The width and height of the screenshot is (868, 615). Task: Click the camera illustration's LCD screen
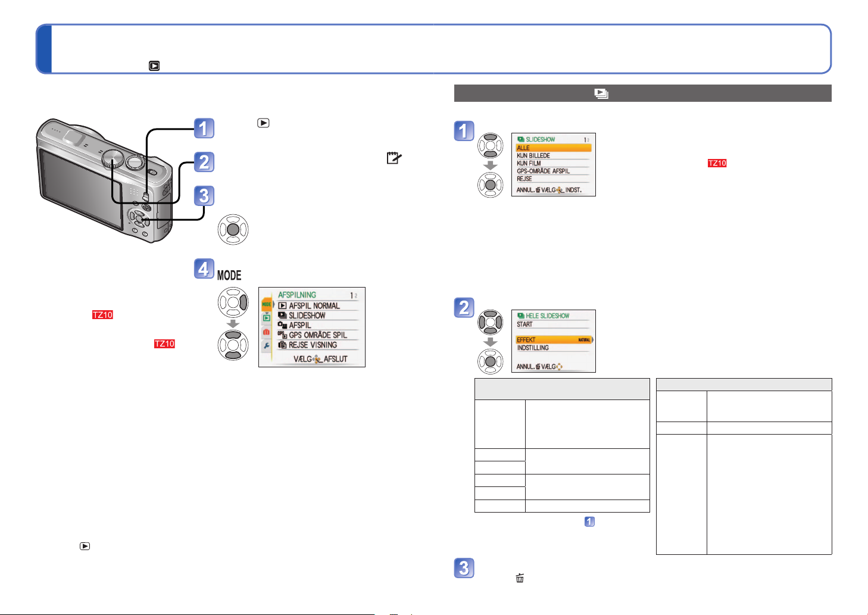(x=82, y=189)
